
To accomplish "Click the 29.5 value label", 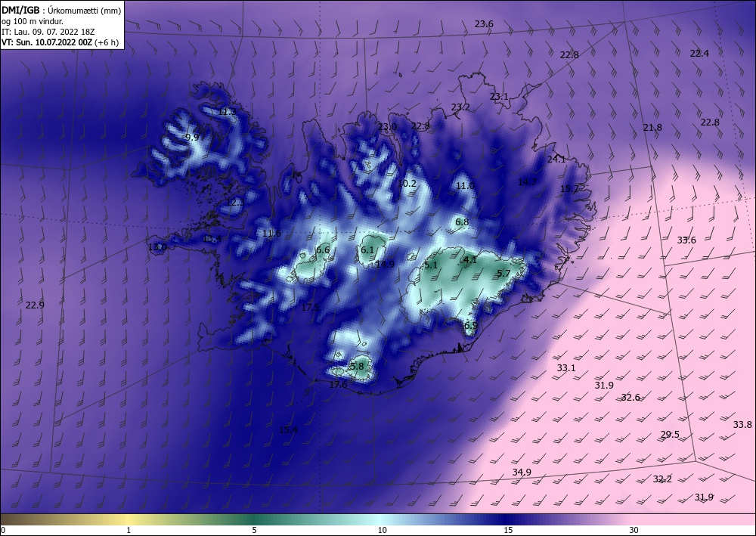I will [670, 434].
